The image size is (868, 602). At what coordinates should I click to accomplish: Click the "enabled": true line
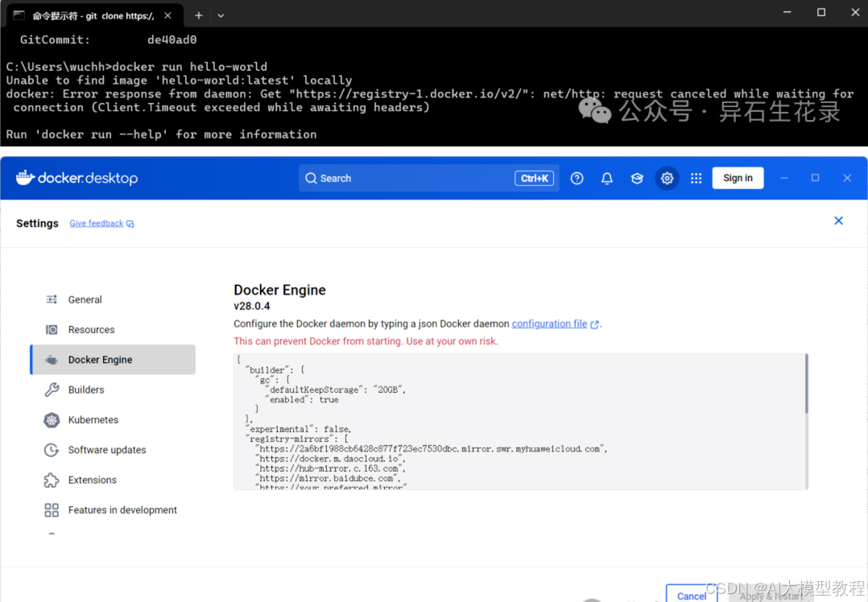[302, 399]
